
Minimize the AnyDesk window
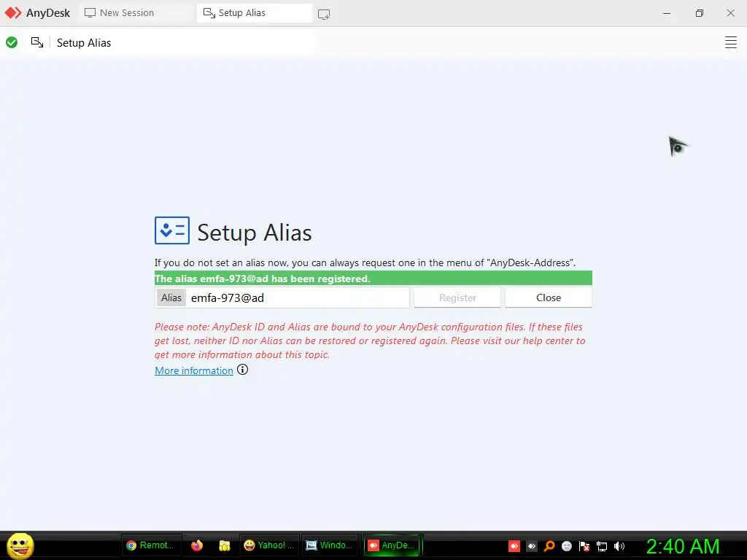[667, 13]
